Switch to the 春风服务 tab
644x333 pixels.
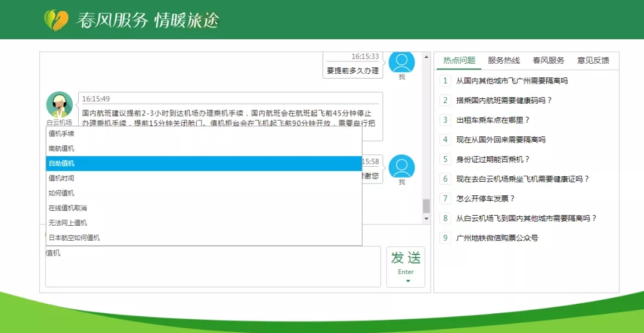549,61
